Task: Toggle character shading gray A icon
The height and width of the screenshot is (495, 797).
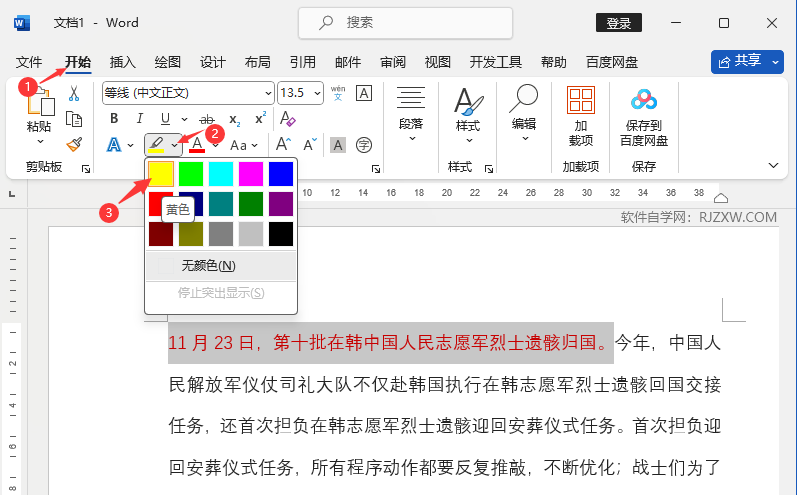Action: click(x=338, y=145)
